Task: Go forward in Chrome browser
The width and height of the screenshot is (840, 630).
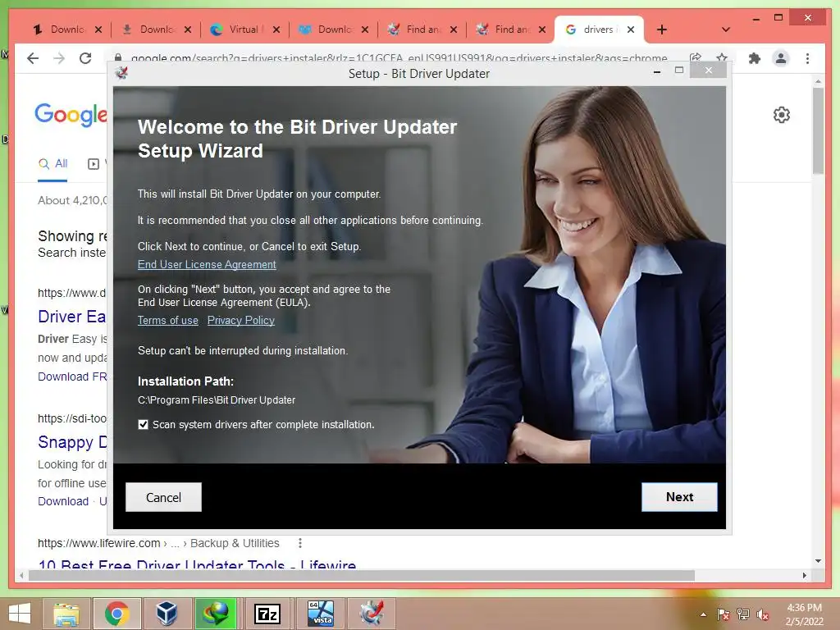Action: coord(59,58)
